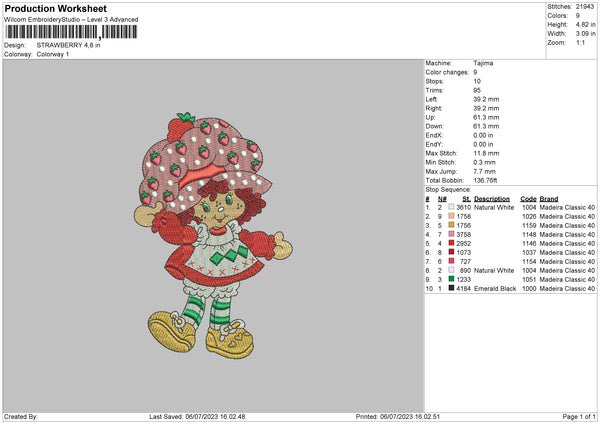
Task: Click the 'Code' column header
Action: click(x=528, y=199)
